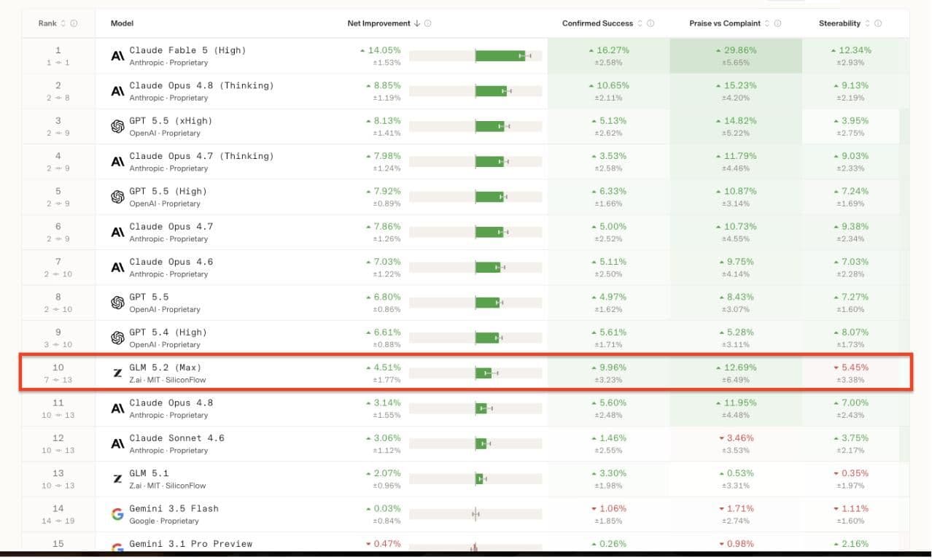Select the 9.75% praise vs complaint cell
The image size is (932, 560).
click(736, 268)
